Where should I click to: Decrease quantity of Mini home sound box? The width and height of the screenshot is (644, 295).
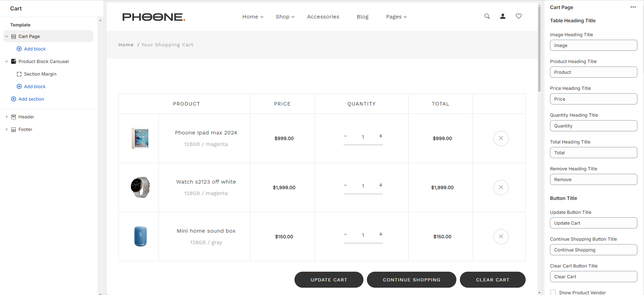[x=345, y=234]
